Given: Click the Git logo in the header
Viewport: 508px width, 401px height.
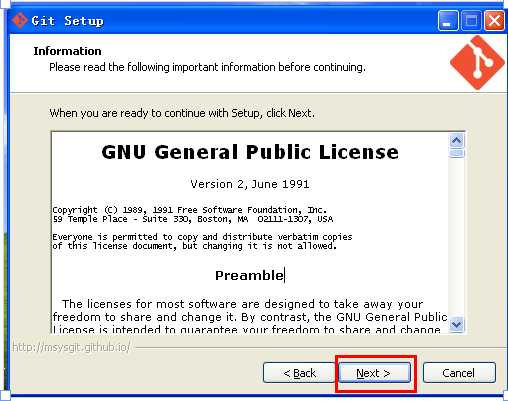Looking at the screenshot, I should click(477, 63).
